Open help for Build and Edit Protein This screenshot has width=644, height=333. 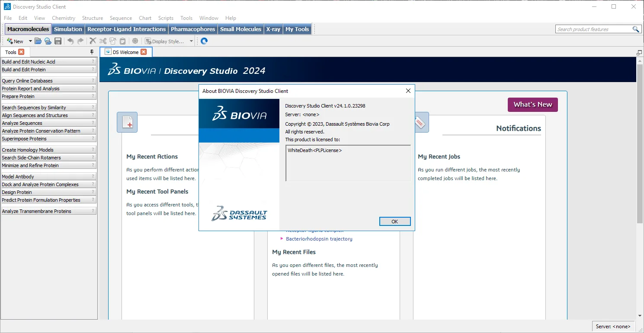pyautogui.click(x=93, y=69)
